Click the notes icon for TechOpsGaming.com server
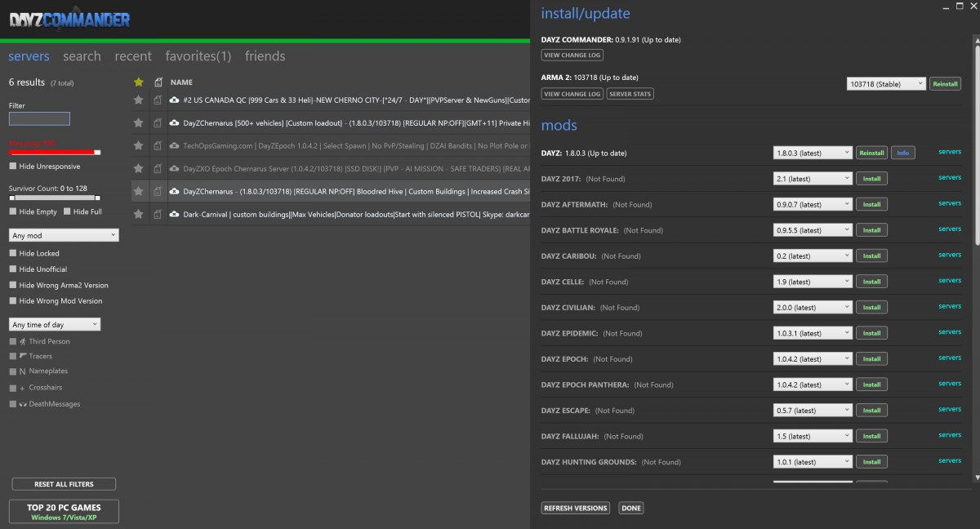Screen dimensions: 980x529 click(x=157, y=145)
